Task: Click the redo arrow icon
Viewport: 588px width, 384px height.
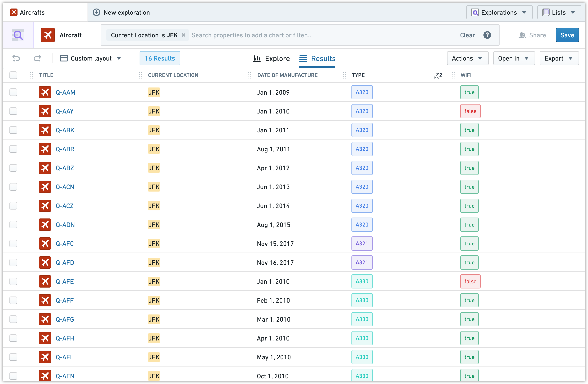Action: [x=37, y=58]
